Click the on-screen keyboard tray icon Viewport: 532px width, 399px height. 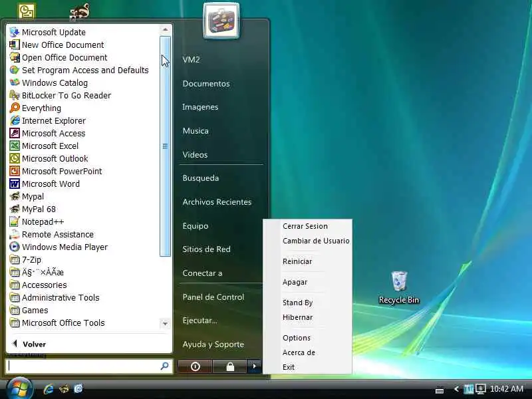440,390
